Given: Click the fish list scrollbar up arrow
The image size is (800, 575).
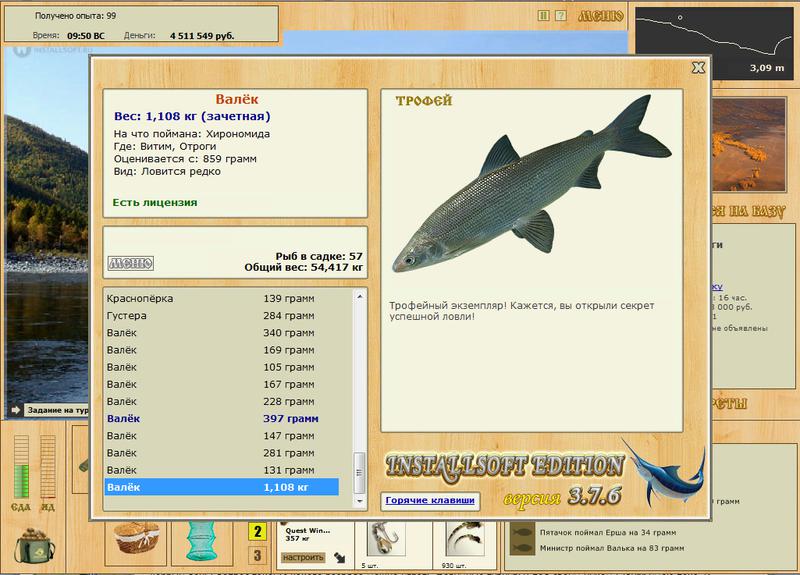Looking at the screenshot, I should click(x=360, y=296).
